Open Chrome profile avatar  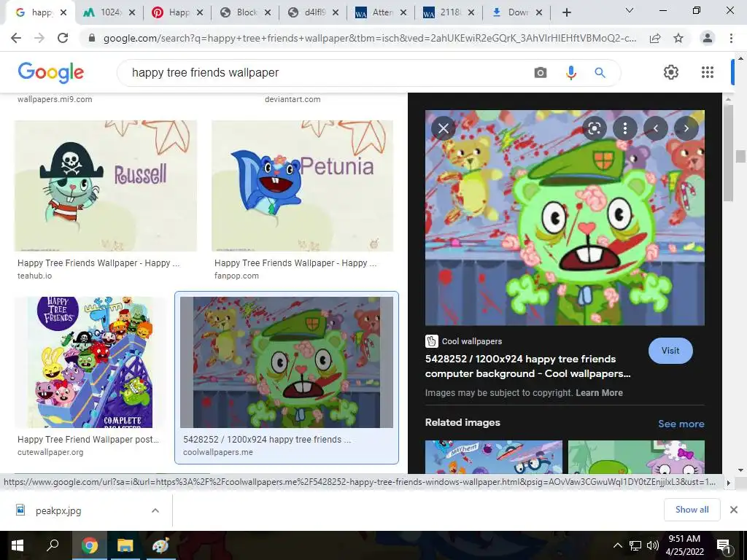tap(708, 38)
